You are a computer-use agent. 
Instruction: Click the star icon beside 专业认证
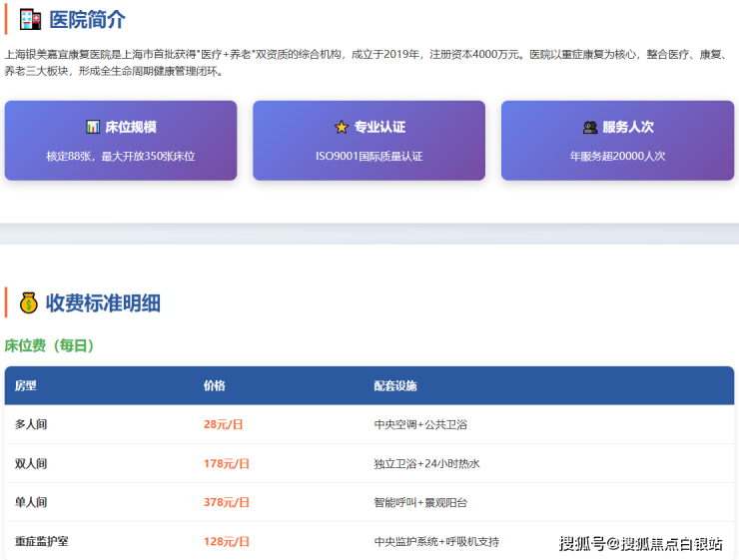click(x=341, y=127)
